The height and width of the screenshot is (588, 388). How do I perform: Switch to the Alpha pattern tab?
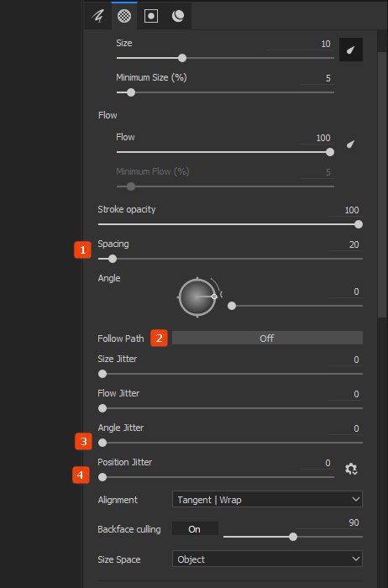pos(124,16)
